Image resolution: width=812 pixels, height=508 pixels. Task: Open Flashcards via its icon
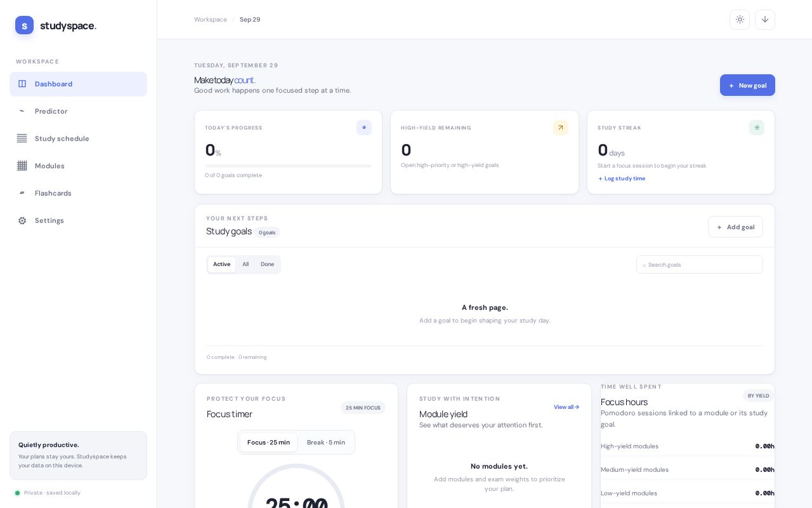(x=22, y=193)
